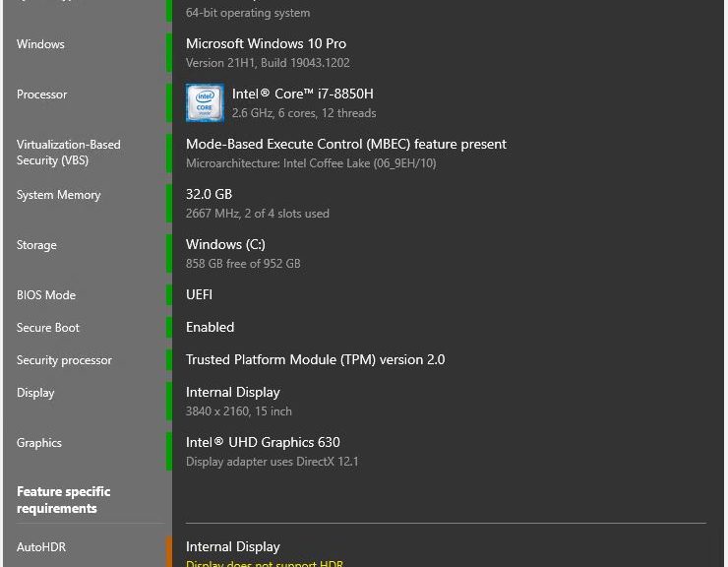Select the Storage row label
728x567 pixels.
tap(36, 245)
